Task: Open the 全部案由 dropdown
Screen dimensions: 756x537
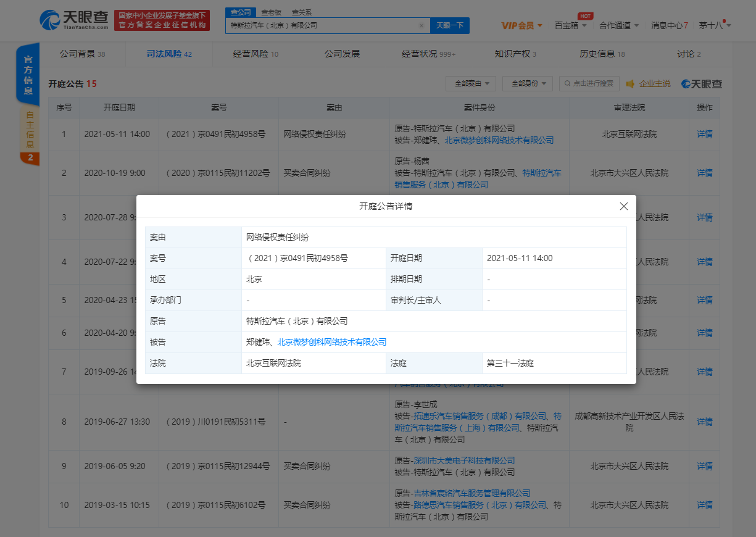Action: (470, 83)
